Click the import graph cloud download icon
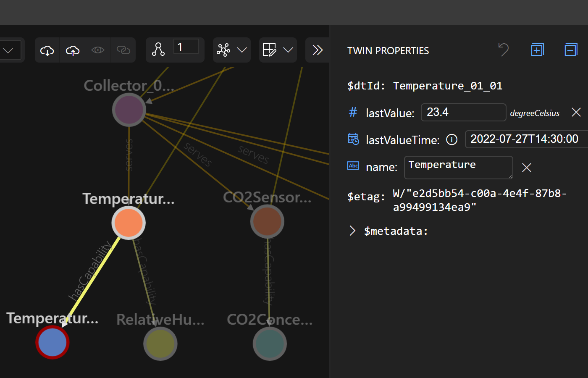Viewport: 588px width, 378px height. coord(47,50)
